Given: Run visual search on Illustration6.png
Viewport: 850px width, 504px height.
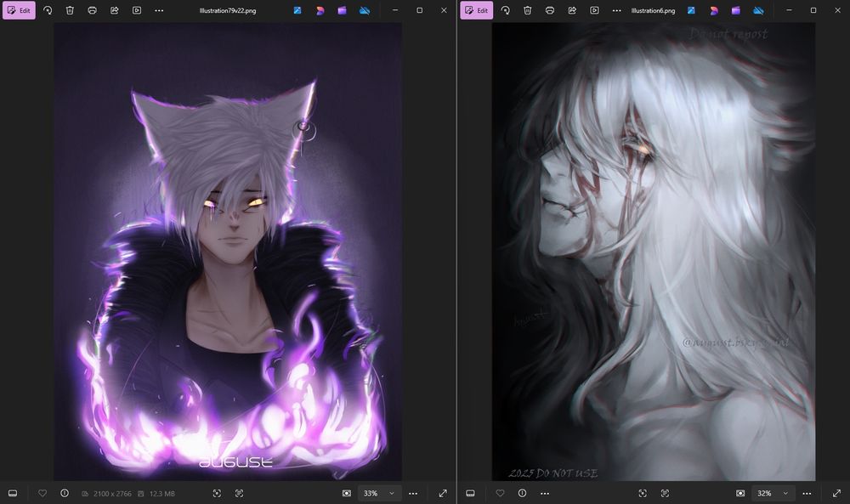Looking at the screenshot, I should (x=643, y=493).
